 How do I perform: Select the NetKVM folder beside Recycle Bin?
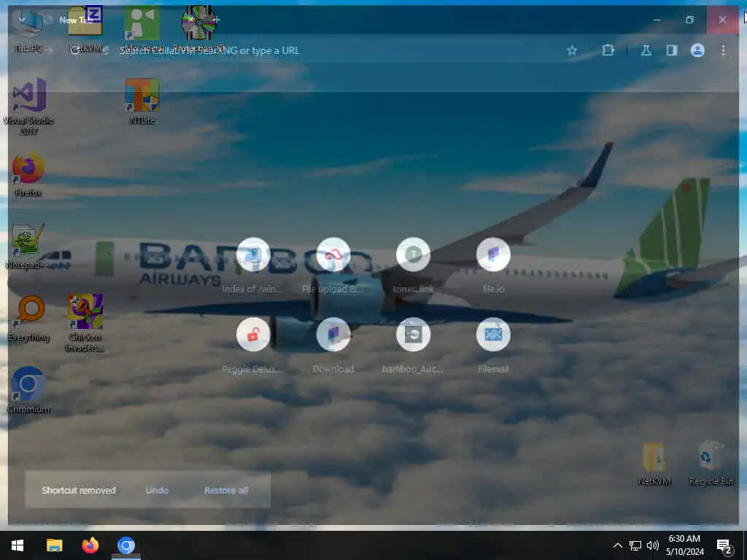coord(654,463)
